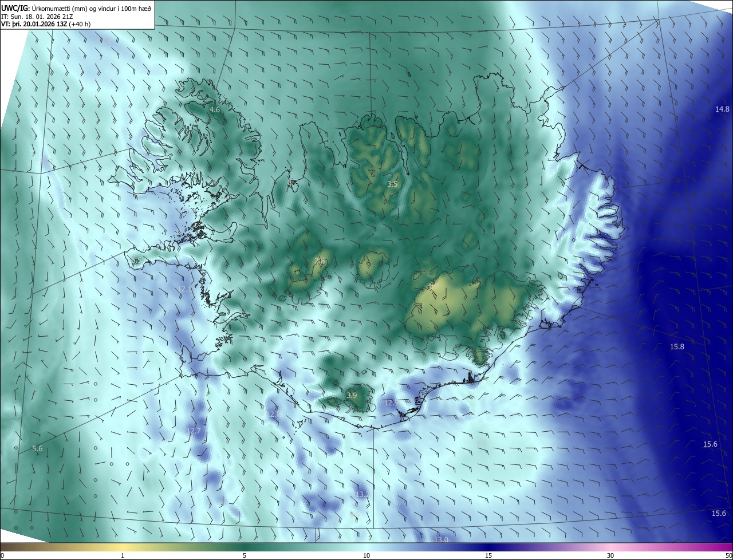733x560 pixels.
Task: Click the 12.1 value on the west coast
Action: (x=184, y=289)
